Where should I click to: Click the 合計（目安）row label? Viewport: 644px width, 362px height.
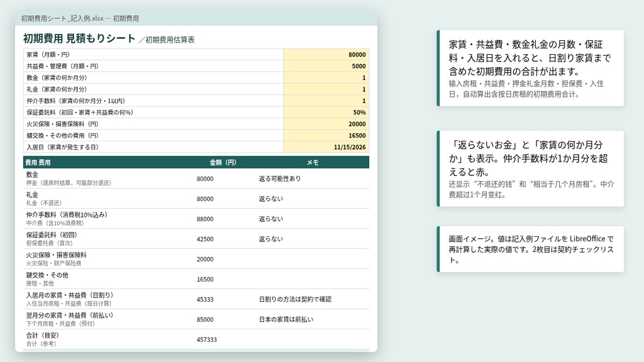(x=43, y=336)
